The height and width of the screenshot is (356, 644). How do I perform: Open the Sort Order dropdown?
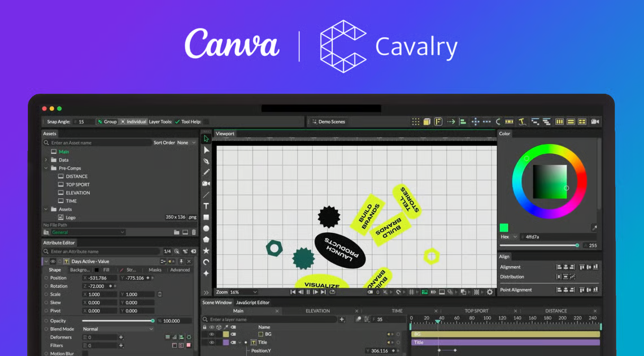pyautogui.click(x=186, y=143)
